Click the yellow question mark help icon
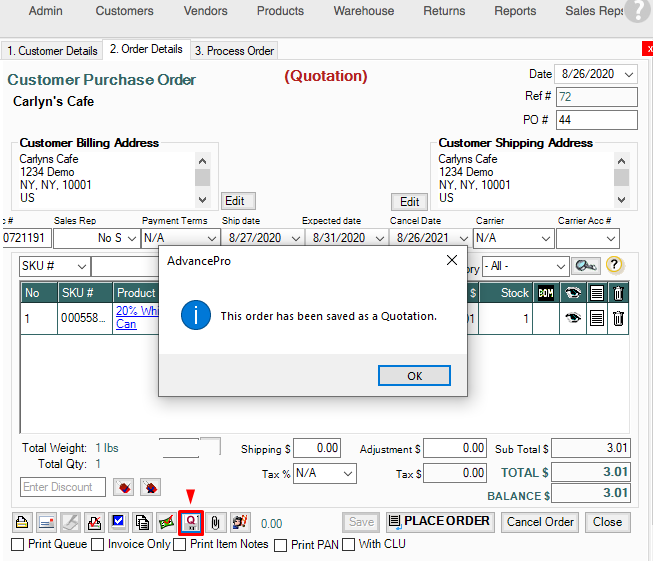Image resolution: width=653 pixels, height=561 pixels. point(615,266)
